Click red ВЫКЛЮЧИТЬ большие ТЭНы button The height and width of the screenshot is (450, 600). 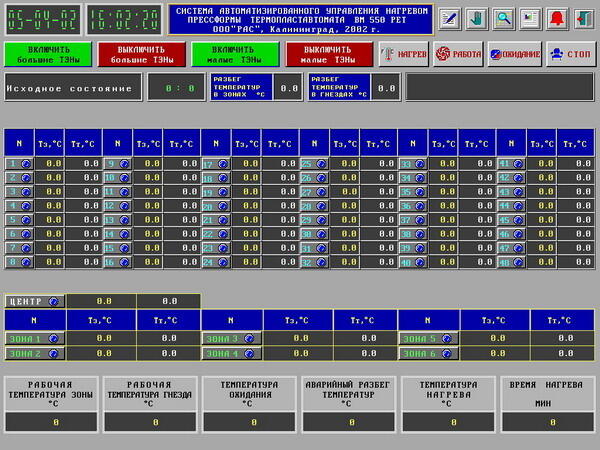coord(142,54)
